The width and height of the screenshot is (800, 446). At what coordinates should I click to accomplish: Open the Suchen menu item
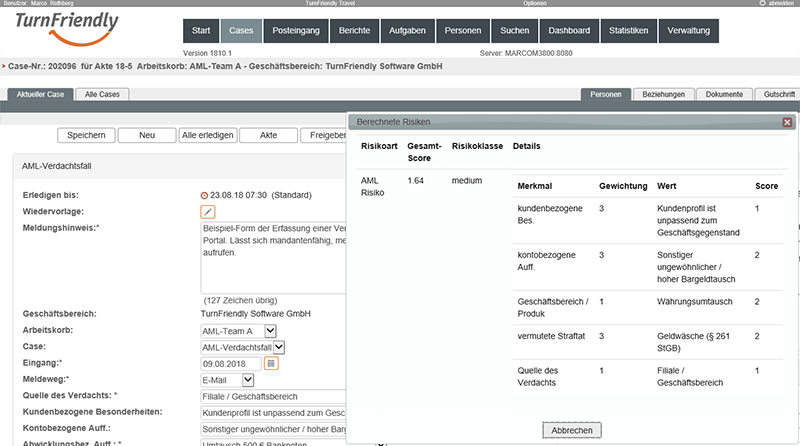(515, 31)
